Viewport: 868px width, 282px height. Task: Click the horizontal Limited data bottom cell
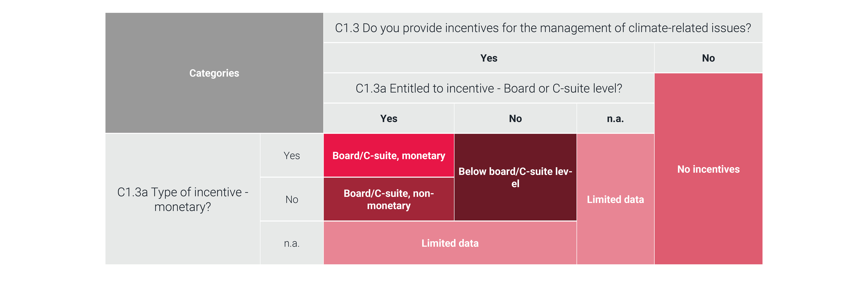click(x=450, y=243)
